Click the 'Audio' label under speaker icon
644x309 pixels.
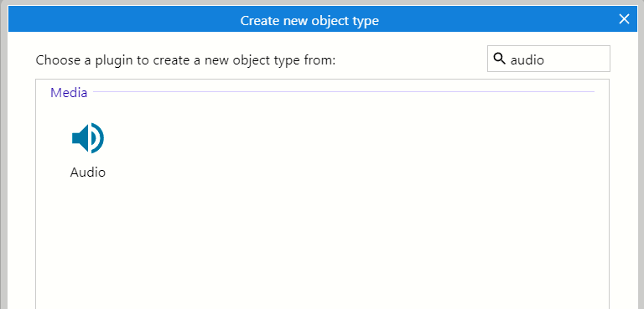click(88, 172)
